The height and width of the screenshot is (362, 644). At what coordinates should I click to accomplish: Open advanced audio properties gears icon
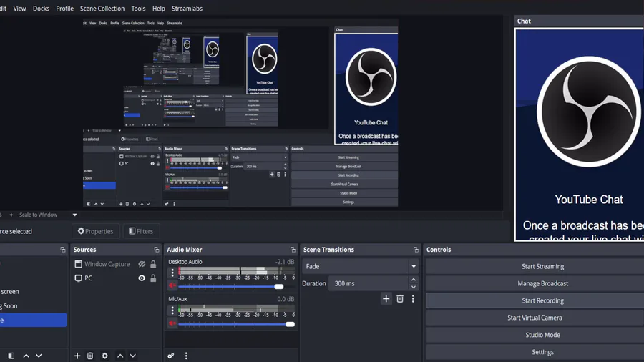click(x=171, y=356)
